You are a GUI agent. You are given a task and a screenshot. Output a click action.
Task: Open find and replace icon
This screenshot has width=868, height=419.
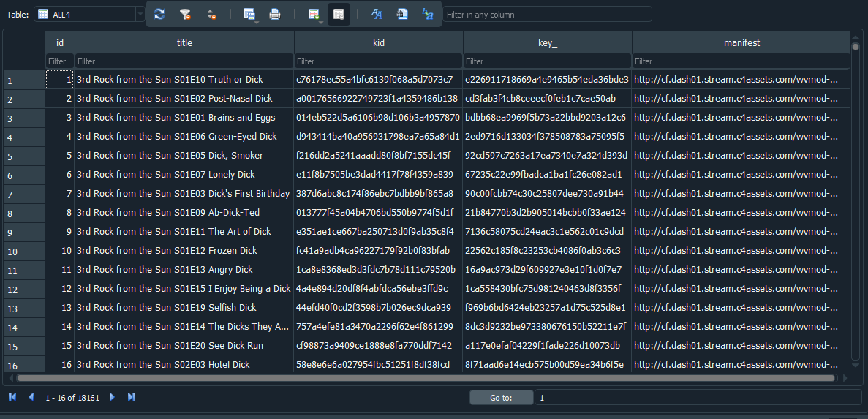pos(427,15)
